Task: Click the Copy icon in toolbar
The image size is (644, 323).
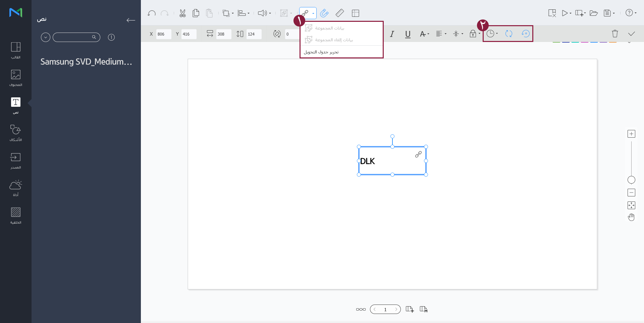Action: (196, 13)
